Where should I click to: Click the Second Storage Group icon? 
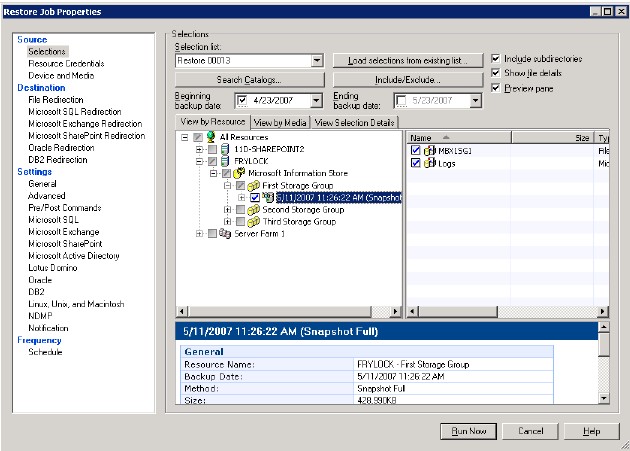253,210
